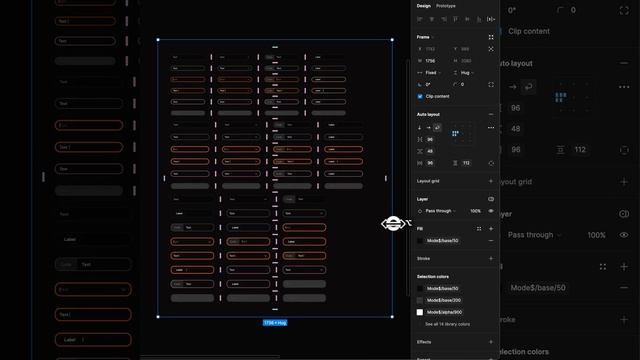Click the Mode$/base/200 swatch
Viewport: 640px width, 360px height.
pyautogui.click(x=420, y=300)
